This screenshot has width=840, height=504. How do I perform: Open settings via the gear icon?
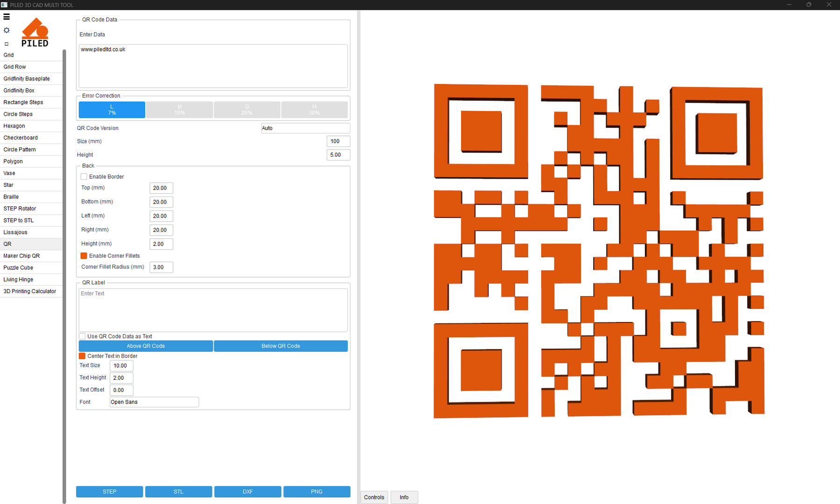click(x=7, y=30)
